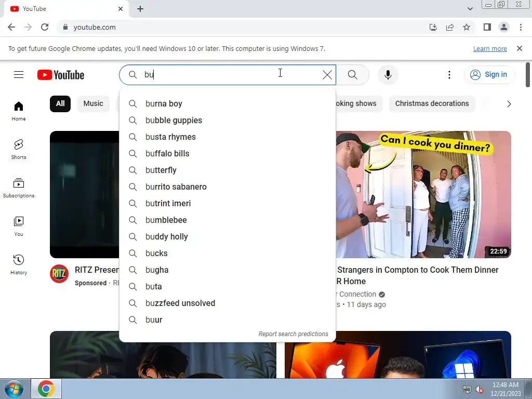Choose the 'burrito sabanero' suggestion

click(x=228, y=187)
